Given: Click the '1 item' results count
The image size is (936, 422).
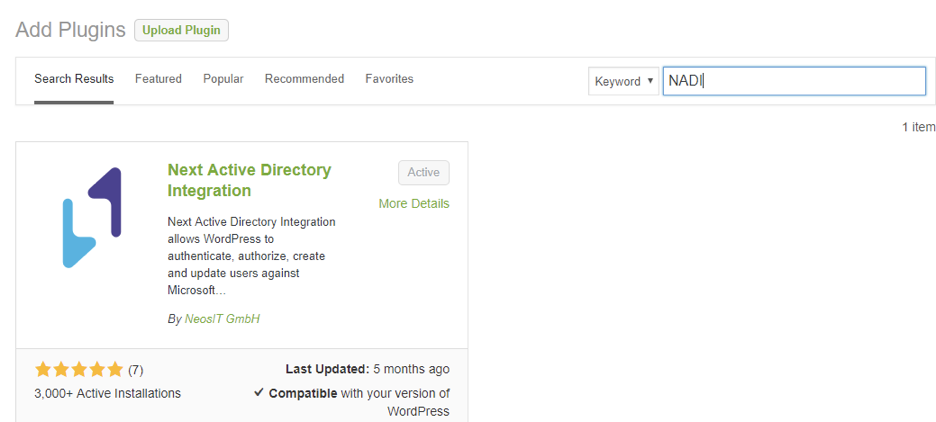Looking at the screenshot, I should tap(919, 127).
